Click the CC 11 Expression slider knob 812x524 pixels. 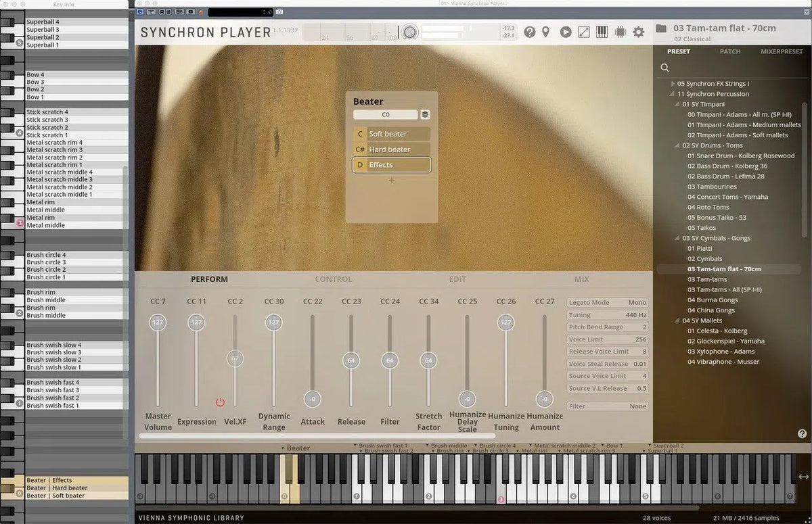pyautogui.click(x=196, y=323)
